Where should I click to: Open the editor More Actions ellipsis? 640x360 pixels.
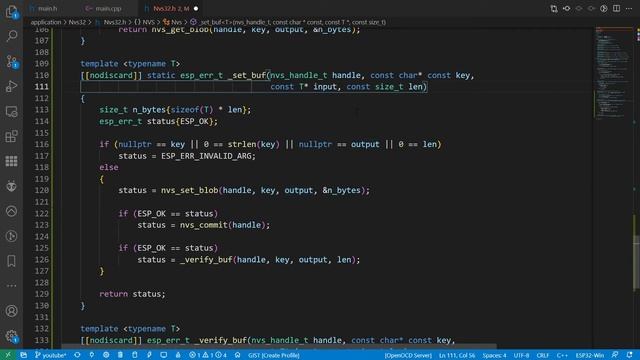[x=629, y=9]
